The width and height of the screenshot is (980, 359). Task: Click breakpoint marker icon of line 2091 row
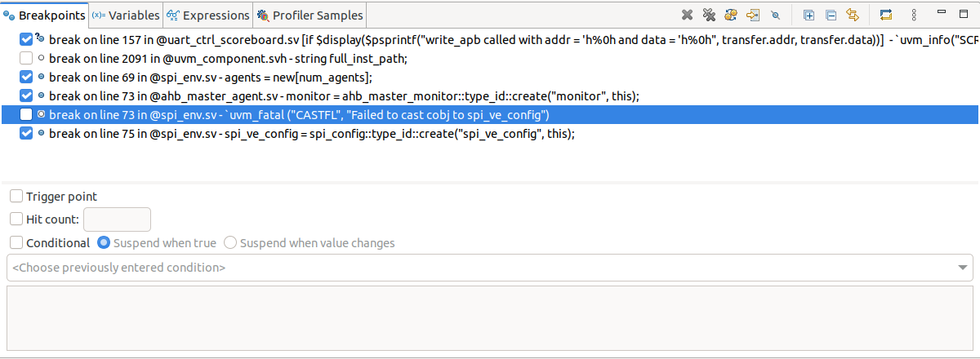click(x=41, y=58)
